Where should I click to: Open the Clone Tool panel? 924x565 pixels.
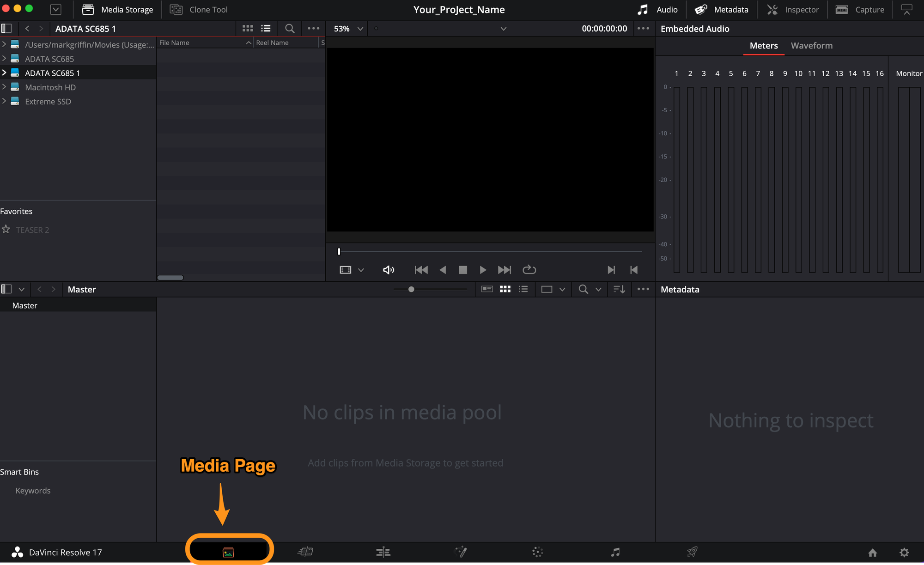(x=199, y=10)
